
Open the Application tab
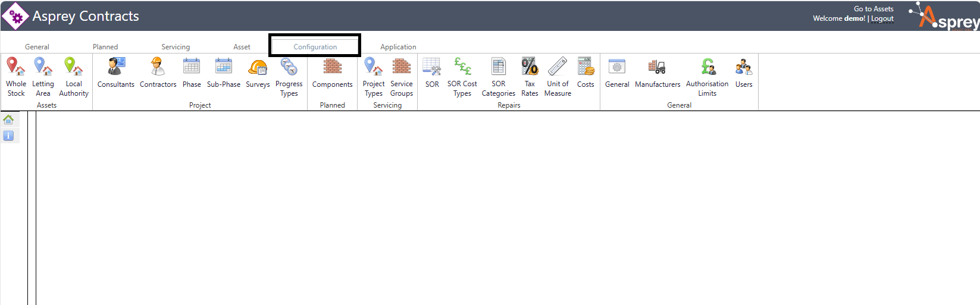click(x=398, y=47)
